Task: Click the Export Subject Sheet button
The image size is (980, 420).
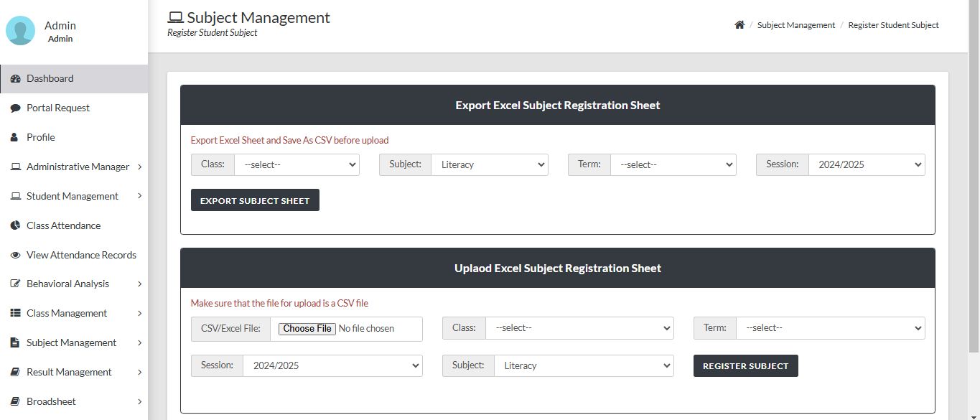Action: coord(255,200)
